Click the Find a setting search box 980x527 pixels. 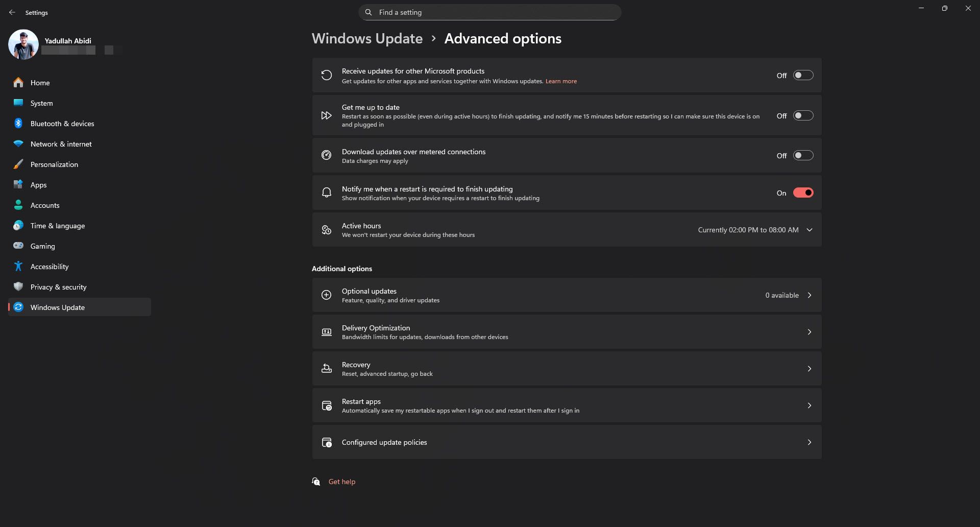489,12
